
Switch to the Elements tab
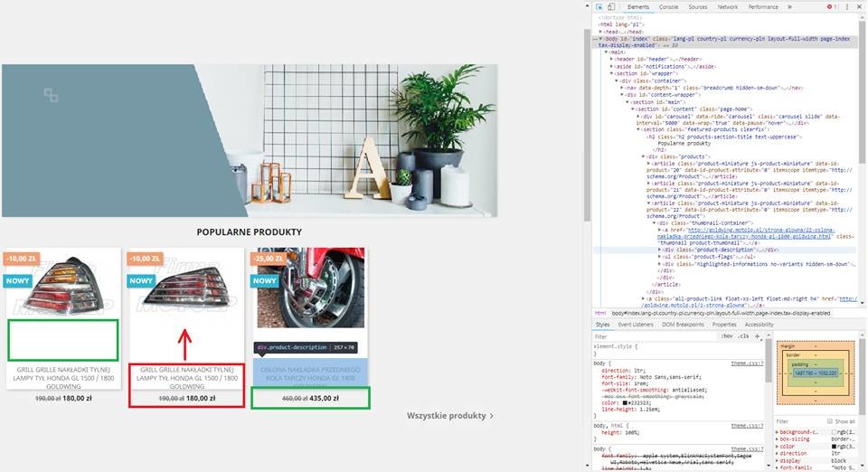click(638, 7)
